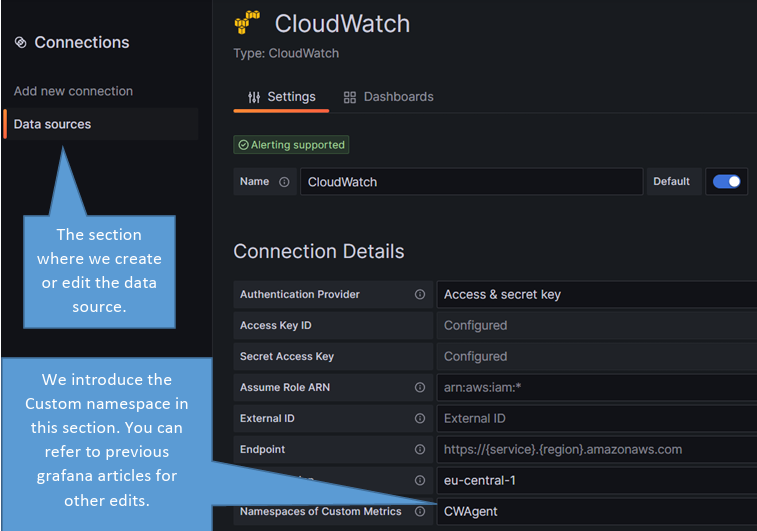The height and width of the screenshot is (531, 757).
Task: Click the Endpoint input field
Action: (597, 449)
